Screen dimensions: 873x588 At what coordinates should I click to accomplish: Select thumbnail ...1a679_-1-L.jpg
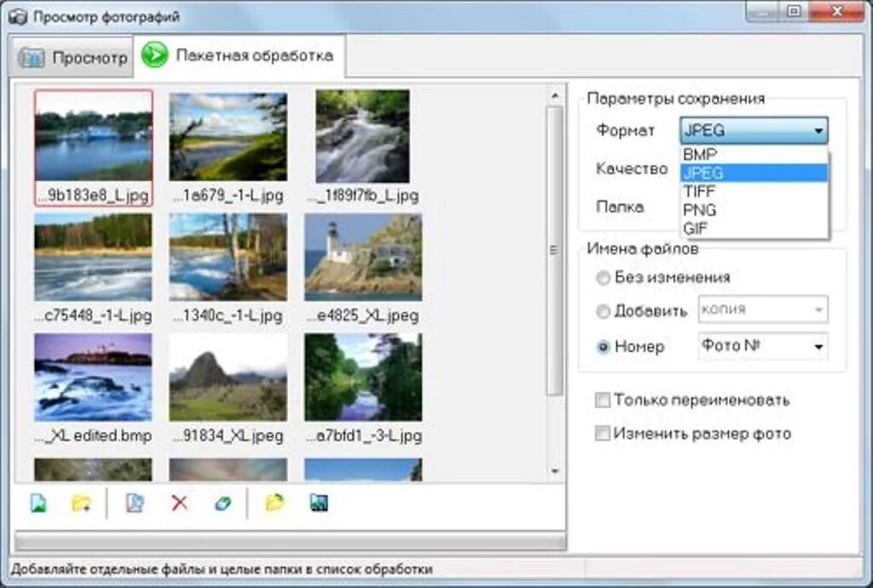[228, 147]
